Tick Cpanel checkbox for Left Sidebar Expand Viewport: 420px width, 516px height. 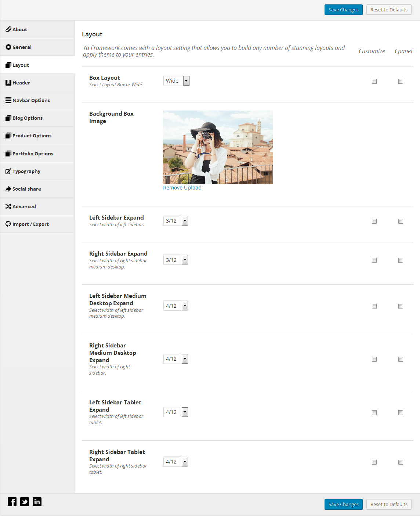click(401, 221)
